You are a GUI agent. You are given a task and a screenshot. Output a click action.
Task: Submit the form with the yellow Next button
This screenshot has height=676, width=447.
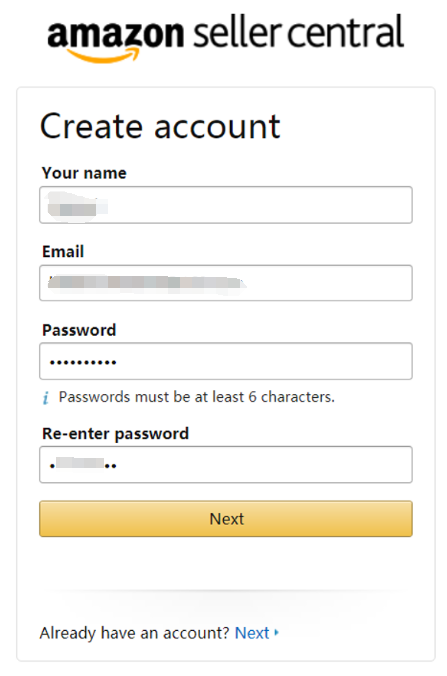point(226,519)
